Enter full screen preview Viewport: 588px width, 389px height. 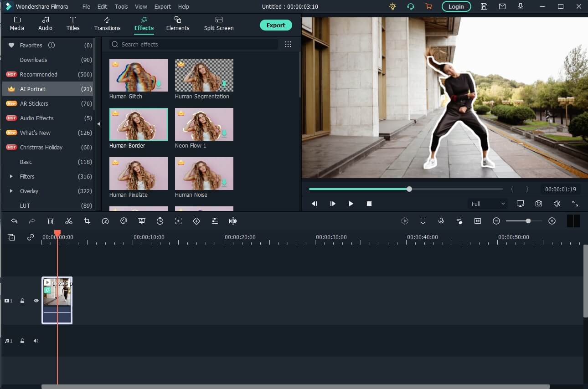[x=575, y=204]
